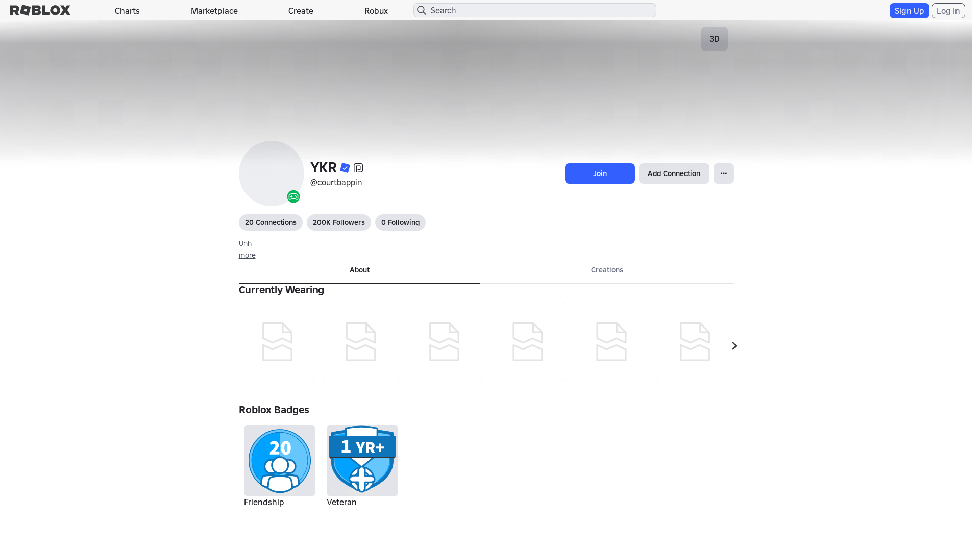Click the Friendship badge icon
Image resolution: width=980 pixels, height=551 pixels.
(x=280, y=461)
